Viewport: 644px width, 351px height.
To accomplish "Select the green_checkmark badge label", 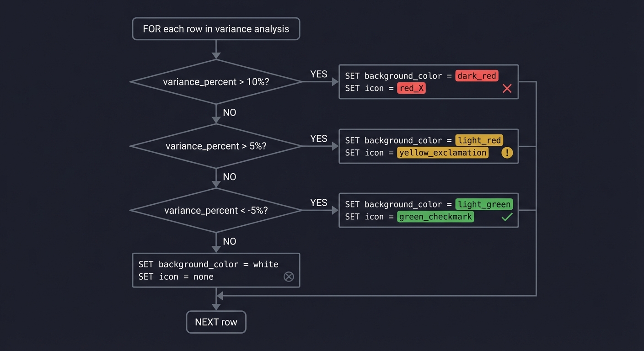I will [x=435, y=217].
